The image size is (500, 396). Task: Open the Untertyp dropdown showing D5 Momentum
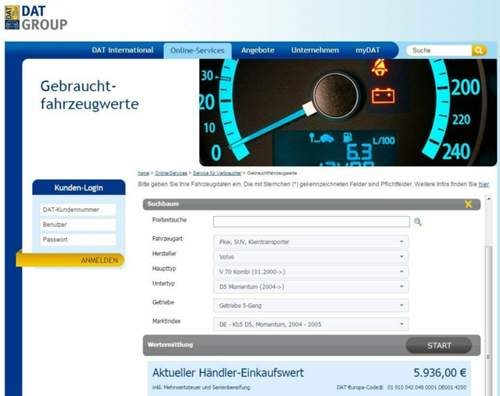(311, 287)
